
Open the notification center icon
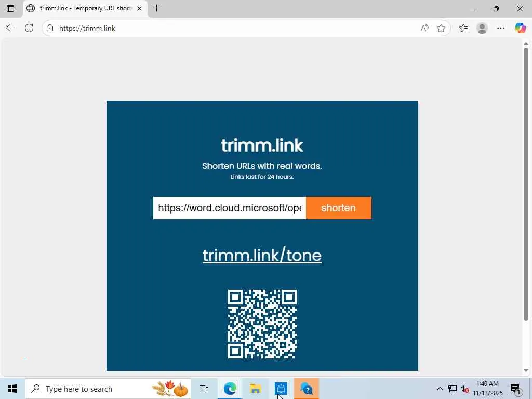point(515,389)
